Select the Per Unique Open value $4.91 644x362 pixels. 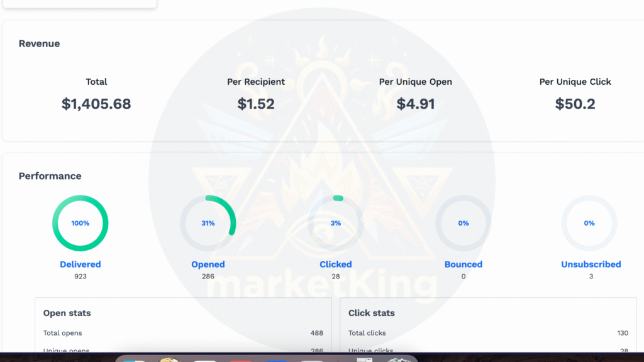(415, 104)
